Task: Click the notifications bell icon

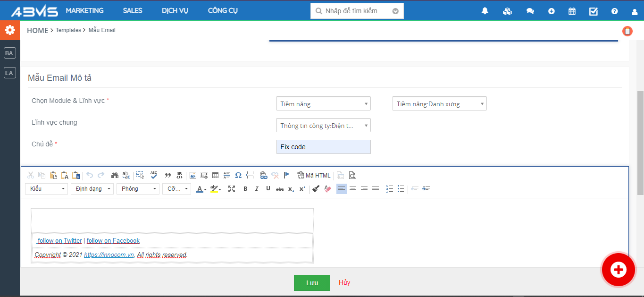Action: [x=485, y=11]
